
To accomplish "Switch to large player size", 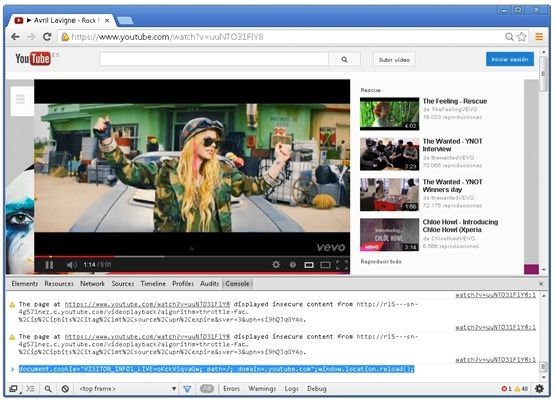I will [325, 265].
